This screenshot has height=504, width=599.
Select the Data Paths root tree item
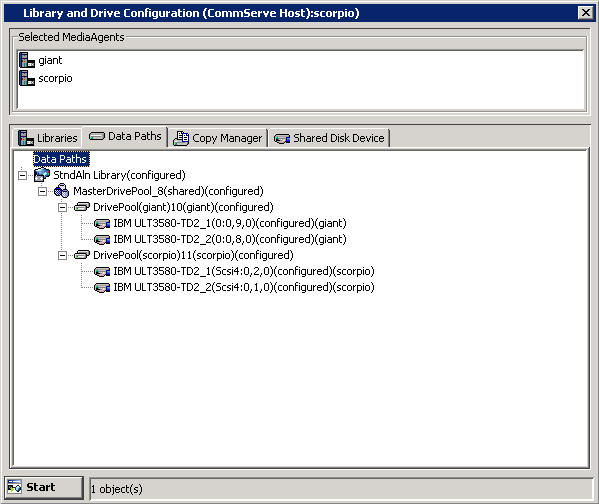[61, 159]
